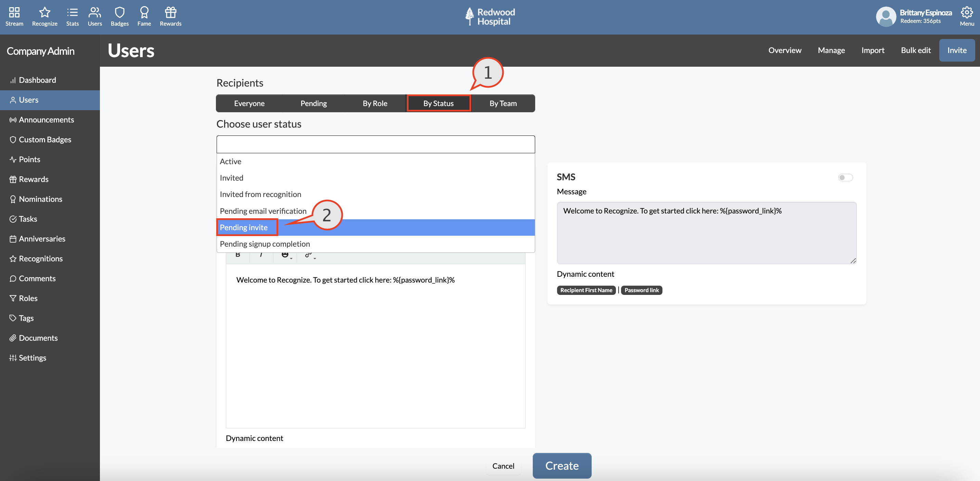Viewport: 980px width, 481px height.
Task: Choose the Pending invite status
Action: tap(375, 227)
